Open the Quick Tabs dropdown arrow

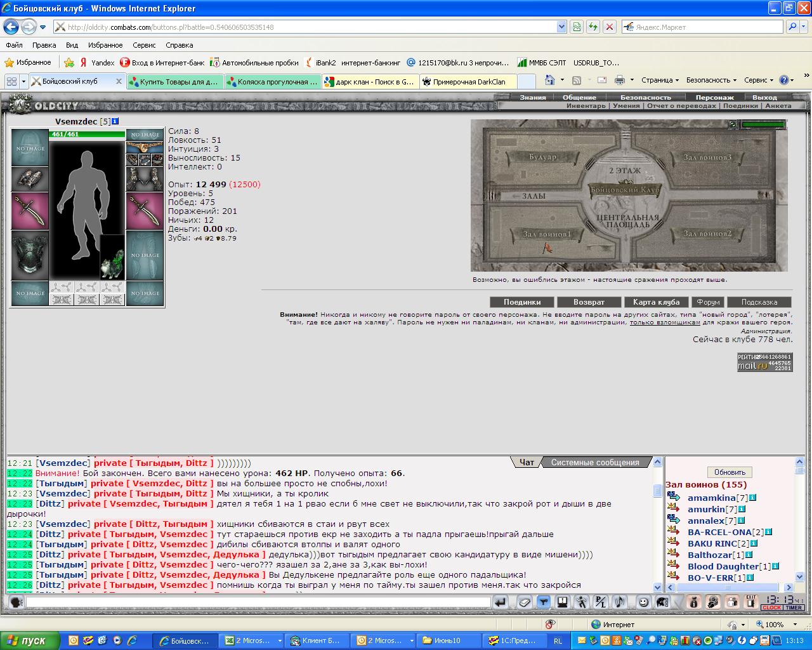pos(23,81)
